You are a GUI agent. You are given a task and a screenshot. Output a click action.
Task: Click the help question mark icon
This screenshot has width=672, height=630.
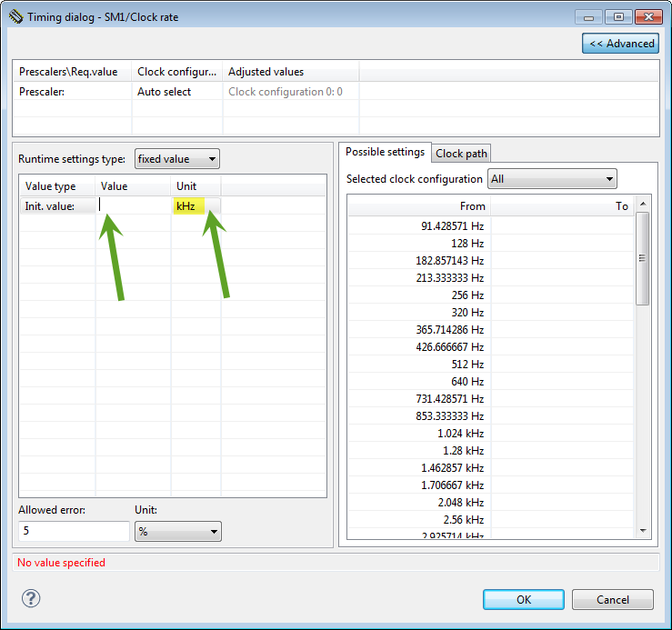tap(31, 598)
